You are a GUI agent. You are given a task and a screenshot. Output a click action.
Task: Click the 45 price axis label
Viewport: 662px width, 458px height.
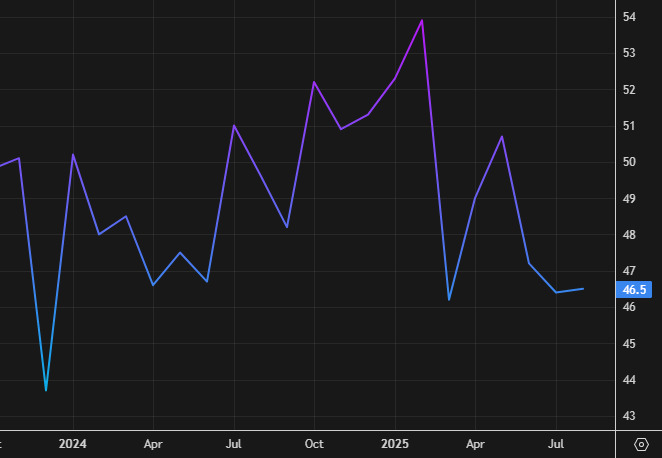(x=629, y=344)
